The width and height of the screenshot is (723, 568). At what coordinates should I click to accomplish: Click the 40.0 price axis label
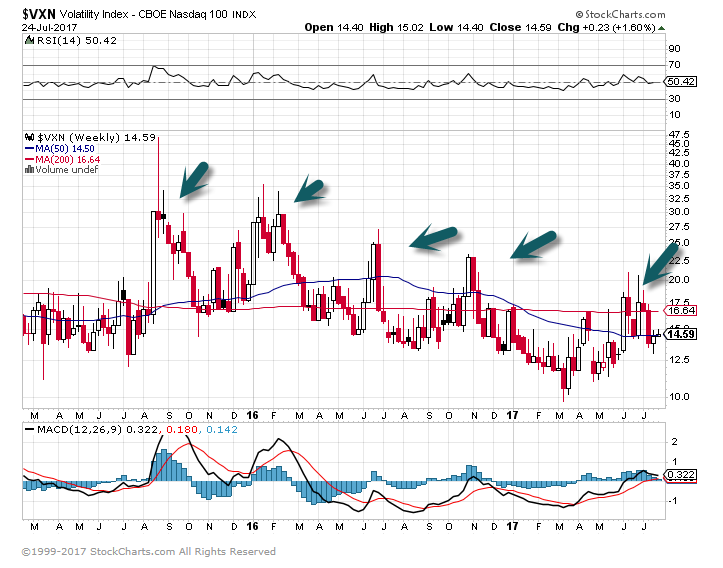(679, 164)
